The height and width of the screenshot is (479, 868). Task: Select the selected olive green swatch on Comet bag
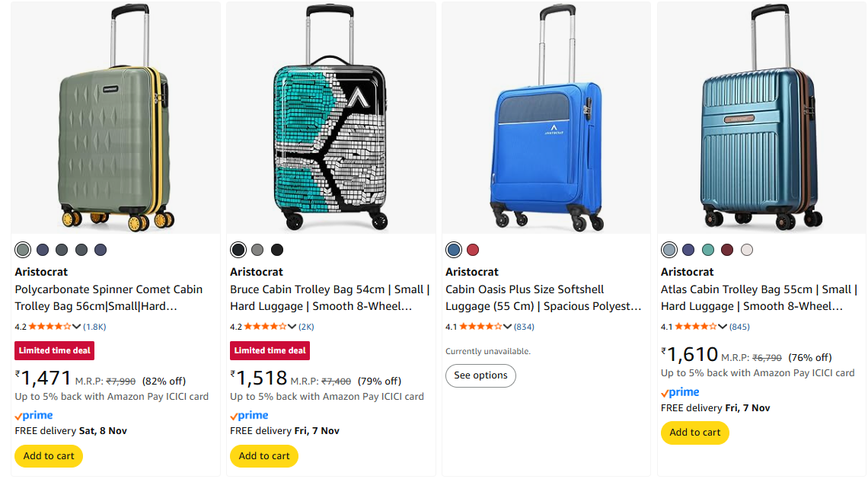(x=23, y=250)
